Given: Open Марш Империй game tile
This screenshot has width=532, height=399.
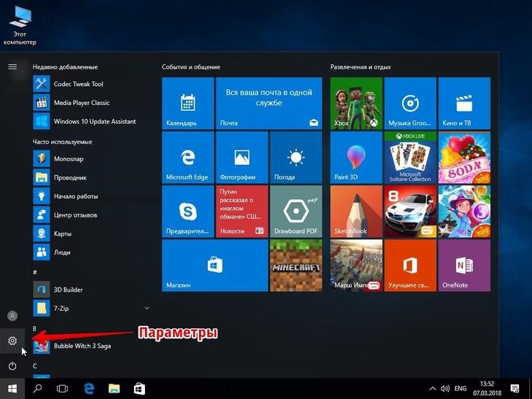Looking at the screenshot, I should (x=356, y=266).
